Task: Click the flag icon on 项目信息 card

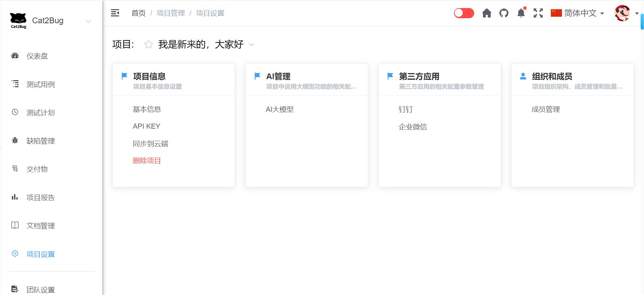Action: pyautogui.click(x=124, y=76)
